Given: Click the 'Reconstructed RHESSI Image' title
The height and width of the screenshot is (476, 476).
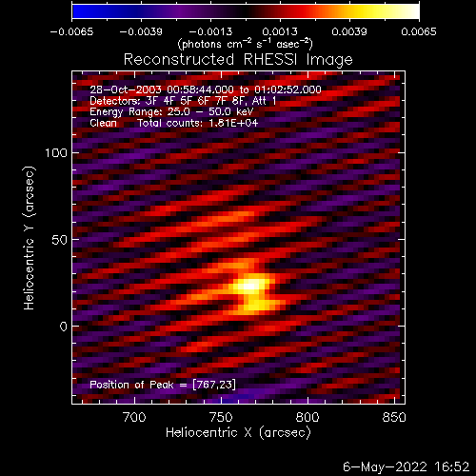Looking at the screenshot, I should click(238, 60).
